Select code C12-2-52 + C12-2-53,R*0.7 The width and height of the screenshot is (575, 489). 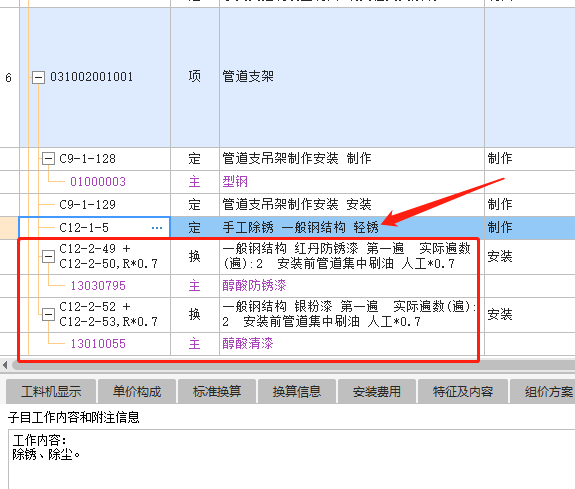point(109,314)
